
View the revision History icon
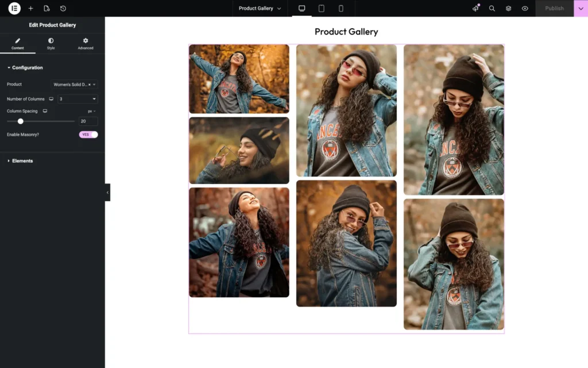tap(63, 8)
